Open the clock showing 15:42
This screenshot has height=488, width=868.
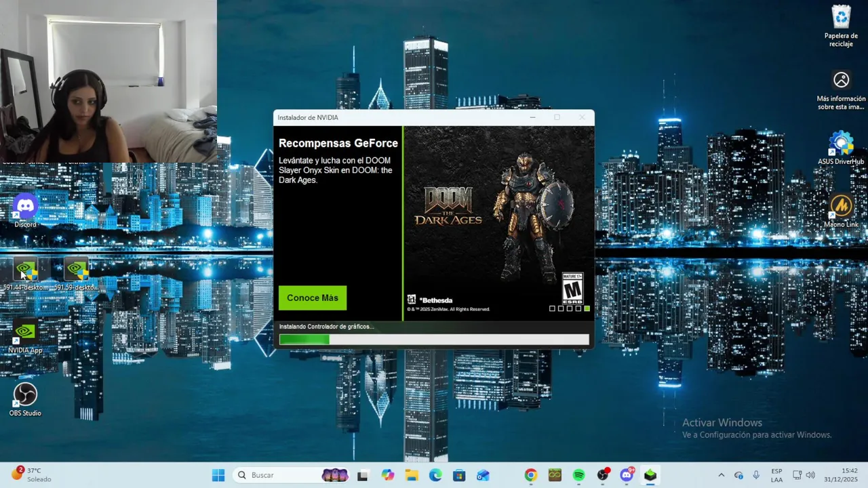pos(841,475)
